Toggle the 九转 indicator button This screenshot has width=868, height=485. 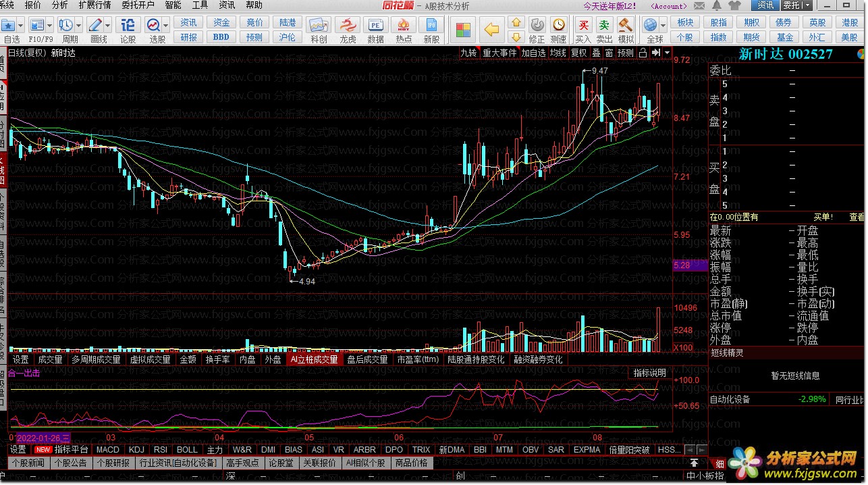pos(468,53)
